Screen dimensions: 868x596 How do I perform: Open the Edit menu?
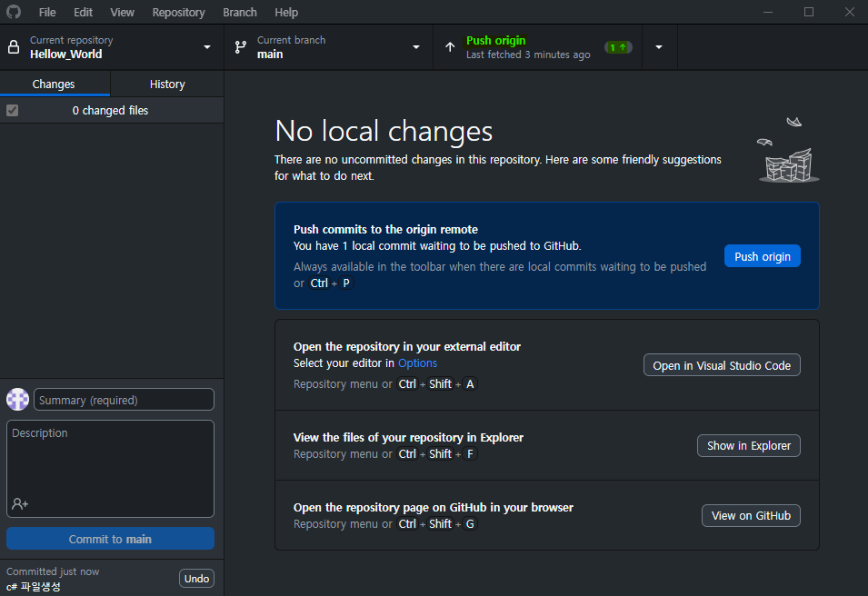[83, 12]
